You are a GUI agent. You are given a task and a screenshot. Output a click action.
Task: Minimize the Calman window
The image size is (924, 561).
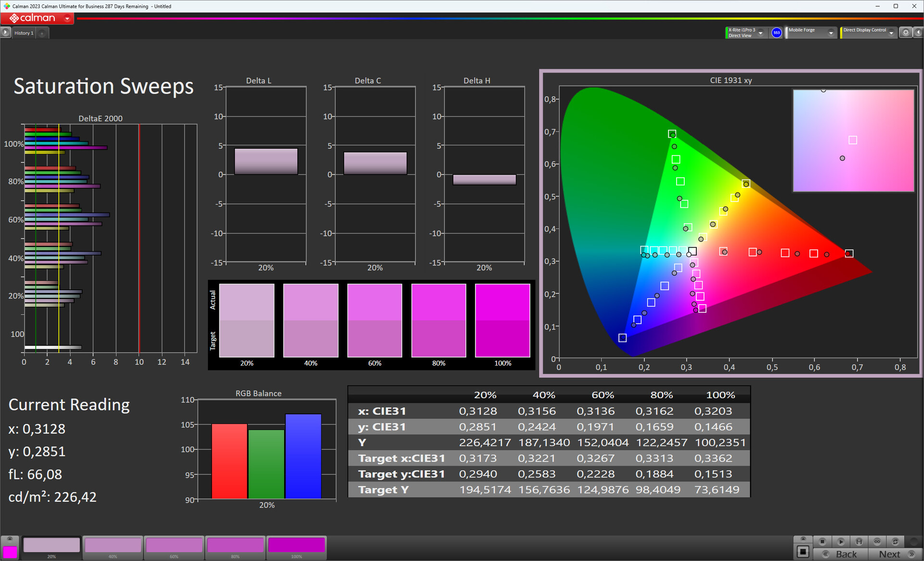pos(878,6)
